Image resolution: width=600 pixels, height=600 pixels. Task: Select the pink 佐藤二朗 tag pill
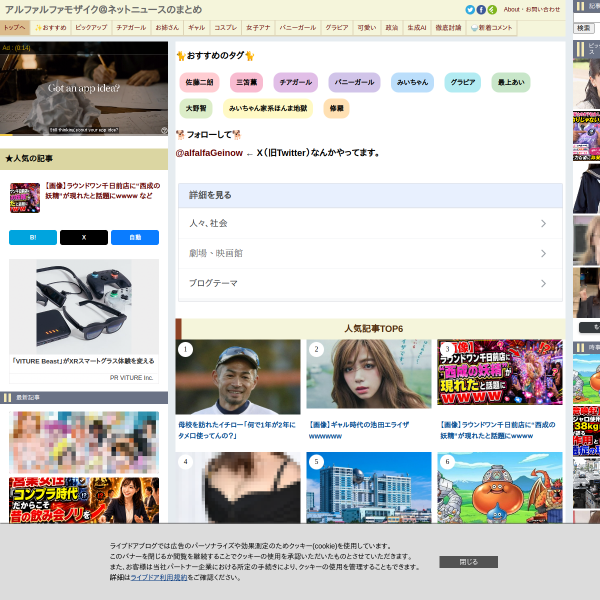[199, 82]
